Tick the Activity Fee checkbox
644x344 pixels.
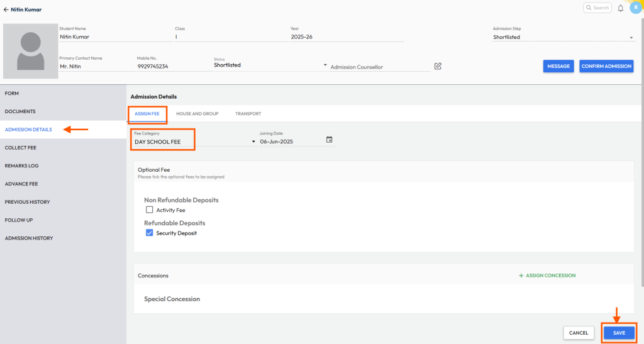[x=149, y=210]
